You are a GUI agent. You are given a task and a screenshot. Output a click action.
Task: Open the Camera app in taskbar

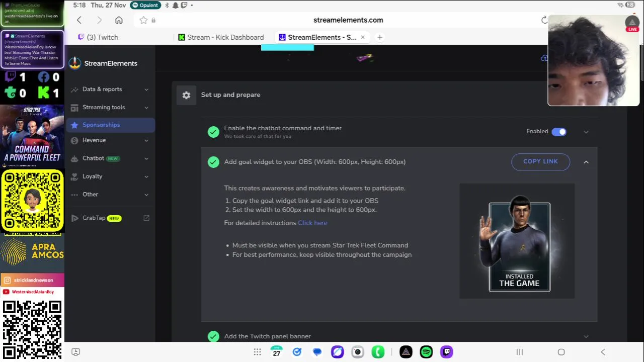click(x=358, y=352)
